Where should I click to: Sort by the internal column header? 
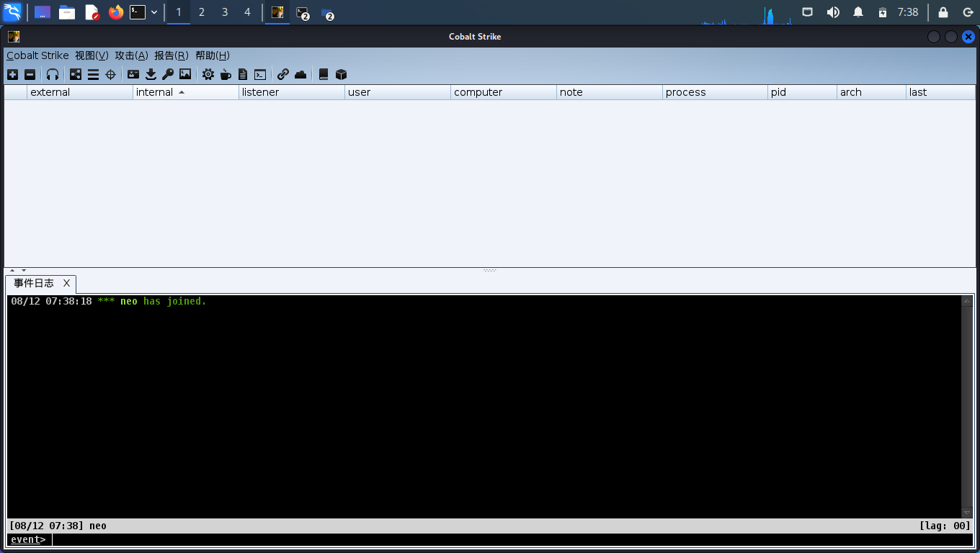coord(186,92)
